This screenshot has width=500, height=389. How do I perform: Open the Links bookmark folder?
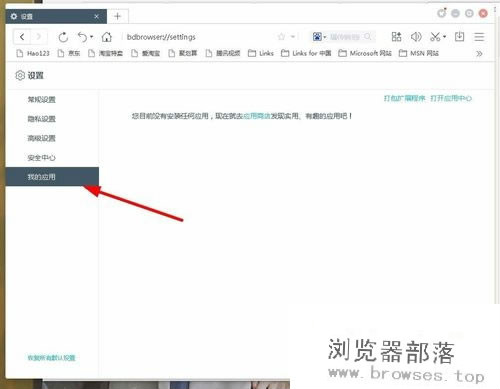(261, 53)
